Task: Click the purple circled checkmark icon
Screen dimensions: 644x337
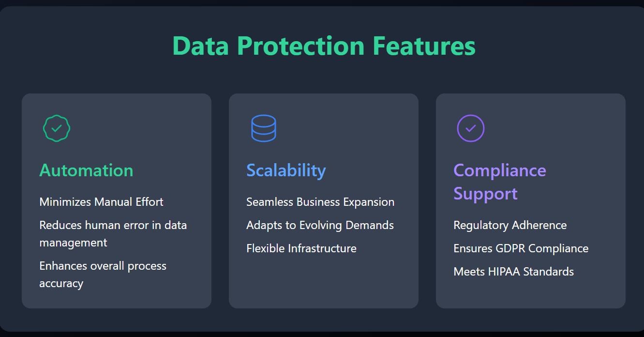Action: point(471,128)
